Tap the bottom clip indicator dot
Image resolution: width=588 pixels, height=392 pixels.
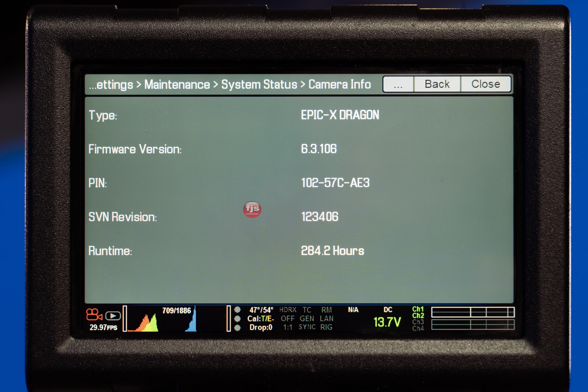(x=237, y=328)
